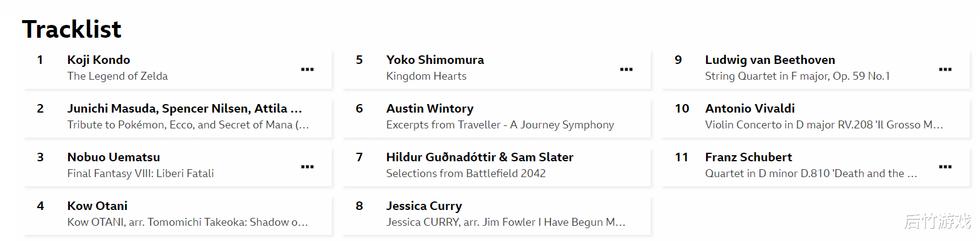
Task: Open Excerpts from Traveller - A Journey Symphony
Action: 500,125
